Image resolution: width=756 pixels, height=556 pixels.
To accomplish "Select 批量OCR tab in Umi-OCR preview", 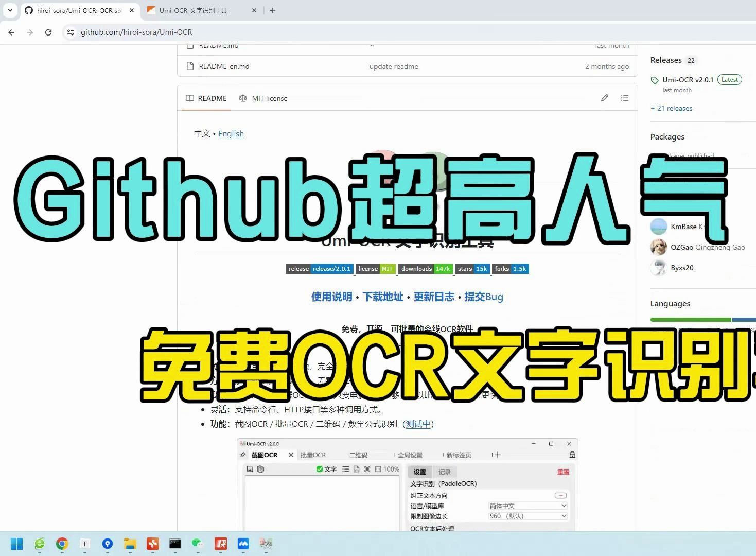I will (x=313, y=455).
